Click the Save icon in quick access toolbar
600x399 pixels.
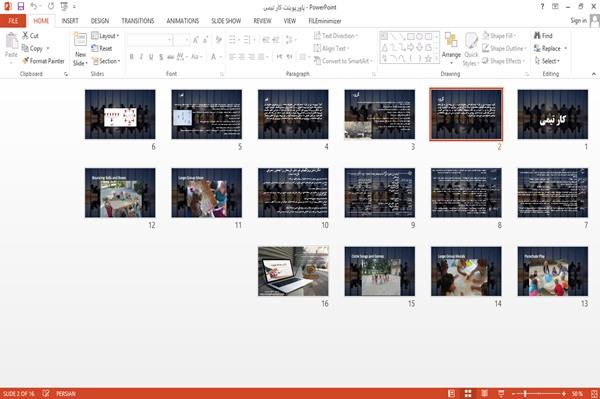[21, 6]
